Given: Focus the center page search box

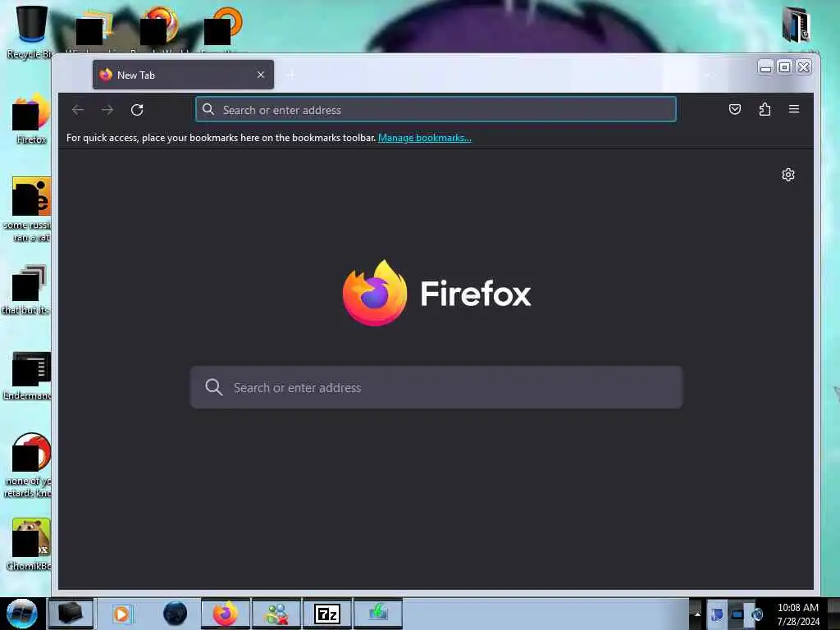Looking at the screenshot, I should (436, 387).
